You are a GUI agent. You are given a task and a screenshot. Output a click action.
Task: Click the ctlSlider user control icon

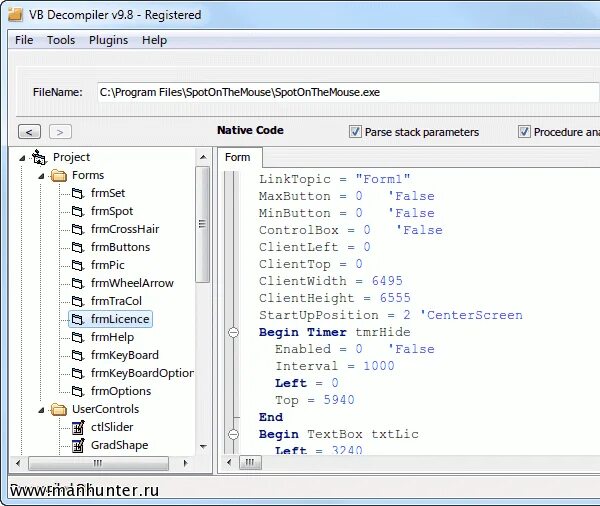click(x=78, y=427)
